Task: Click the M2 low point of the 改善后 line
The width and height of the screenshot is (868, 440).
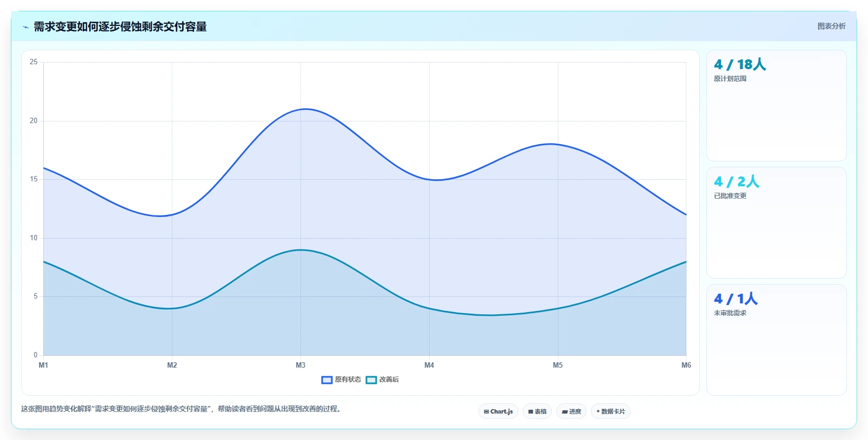Action: click(x=172, y=308)
